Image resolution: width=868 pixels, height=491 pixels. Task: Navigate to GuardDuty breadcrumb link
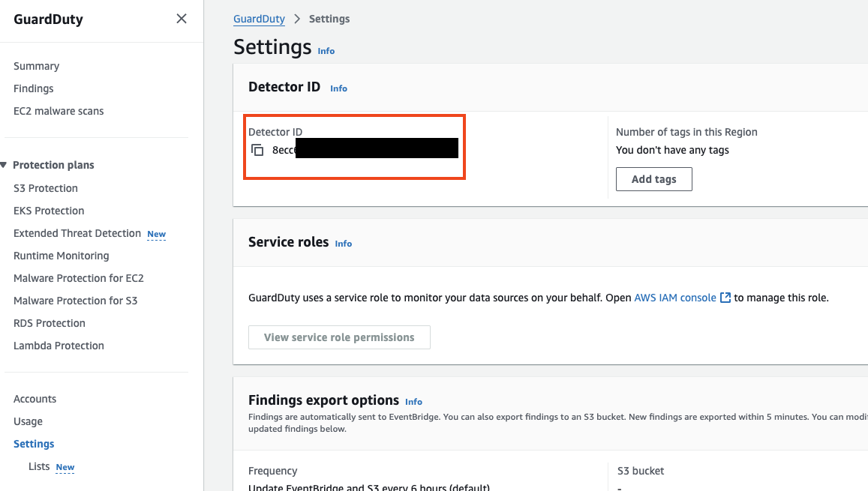(x=259, y=19)
